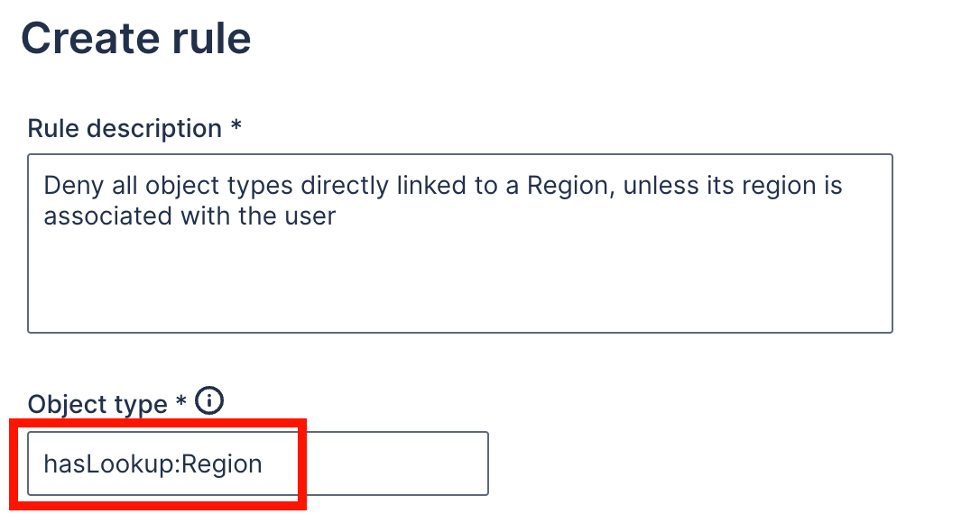This screenshot has height=523, width=980.
Task: Click the border of the description textarea
Action: click(x=460, y=332)
